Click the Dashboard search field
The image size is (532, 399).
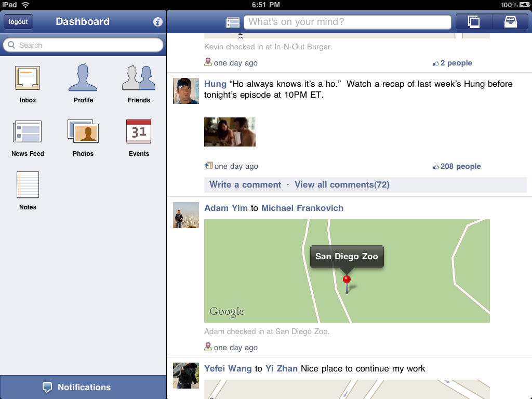click(x=83, y=45)
